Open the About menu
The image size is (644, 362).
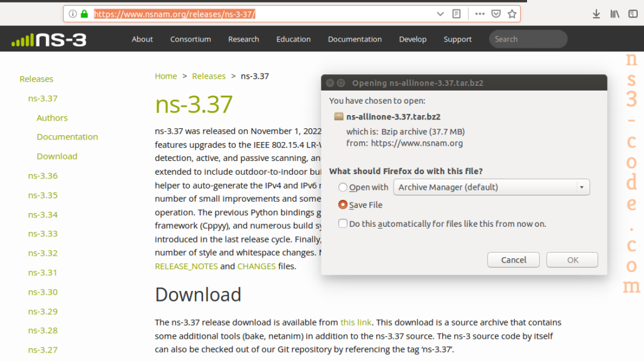[142, 39]
